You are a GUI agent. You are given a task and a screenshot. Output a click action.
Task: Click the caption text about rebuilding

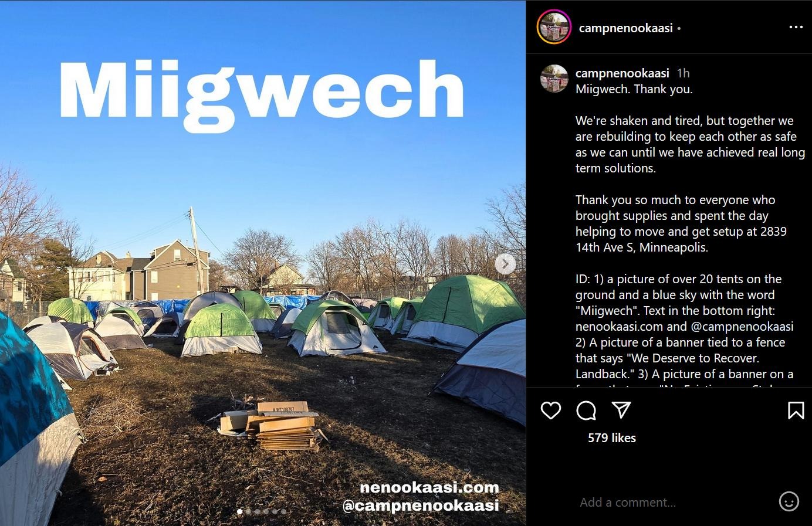690,144
